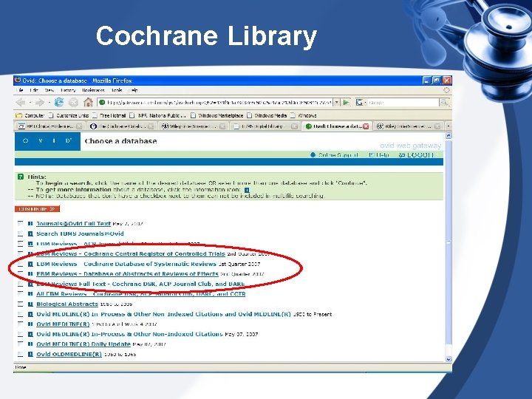The height and width of the screenshot is (399, 532).
Task: Open the Forward button history dropdown arrow
Action: [x=50, y=102]
